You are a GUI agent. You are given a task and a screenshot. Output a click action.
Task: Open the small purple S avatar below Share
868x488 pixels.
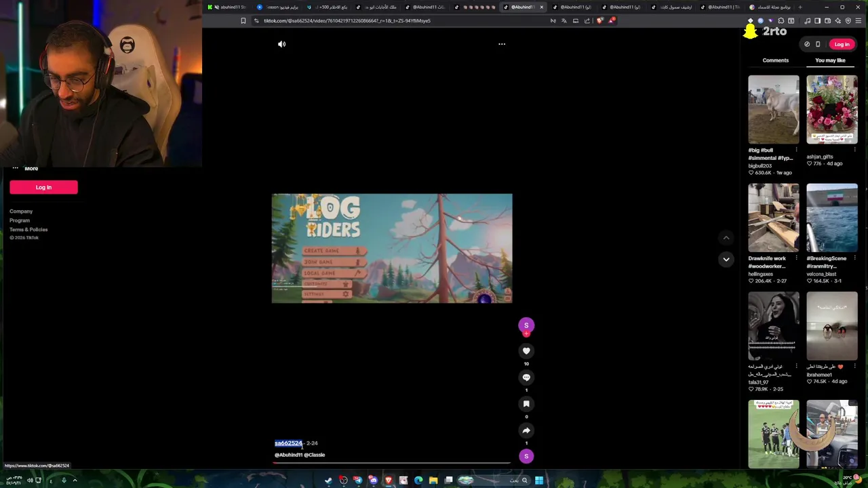(x=526, y=456)
